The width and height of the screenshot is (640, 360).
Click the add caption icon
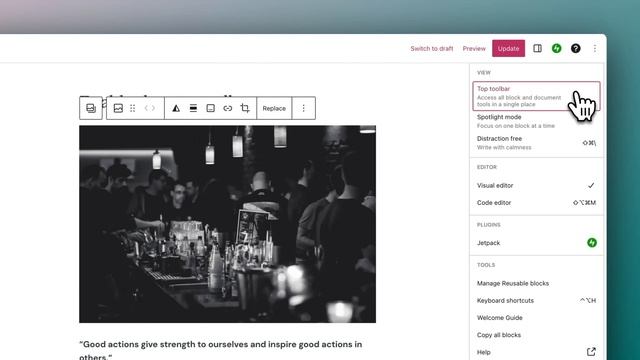coord(211,108)
